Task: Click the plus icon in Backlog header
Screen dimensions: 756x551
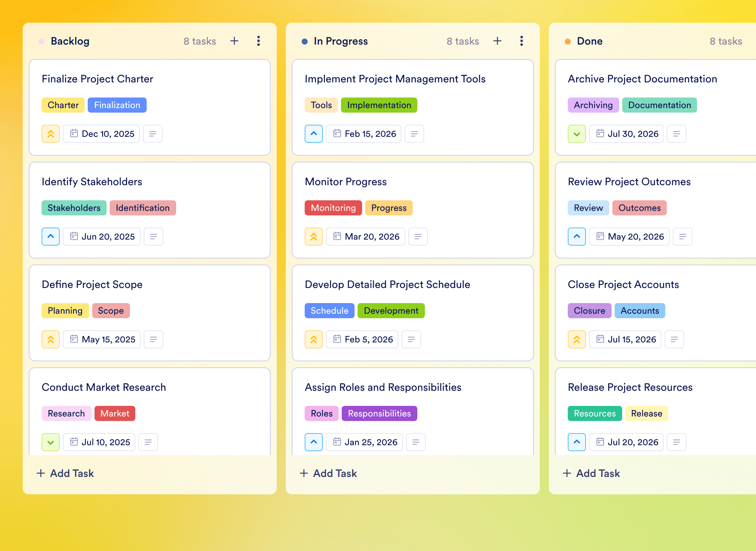Action: (234, 41)
